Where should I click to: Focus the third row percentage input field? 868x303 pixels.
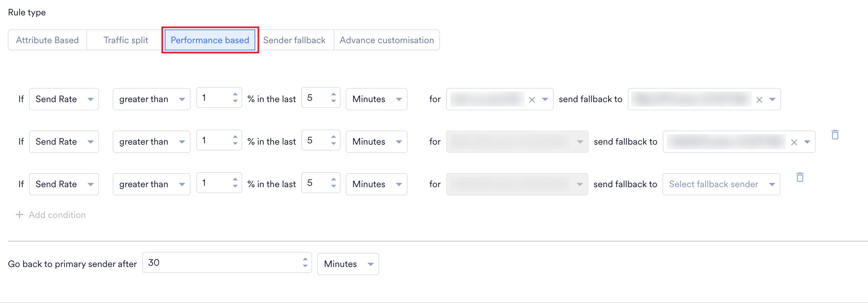(x=219, y=183)
